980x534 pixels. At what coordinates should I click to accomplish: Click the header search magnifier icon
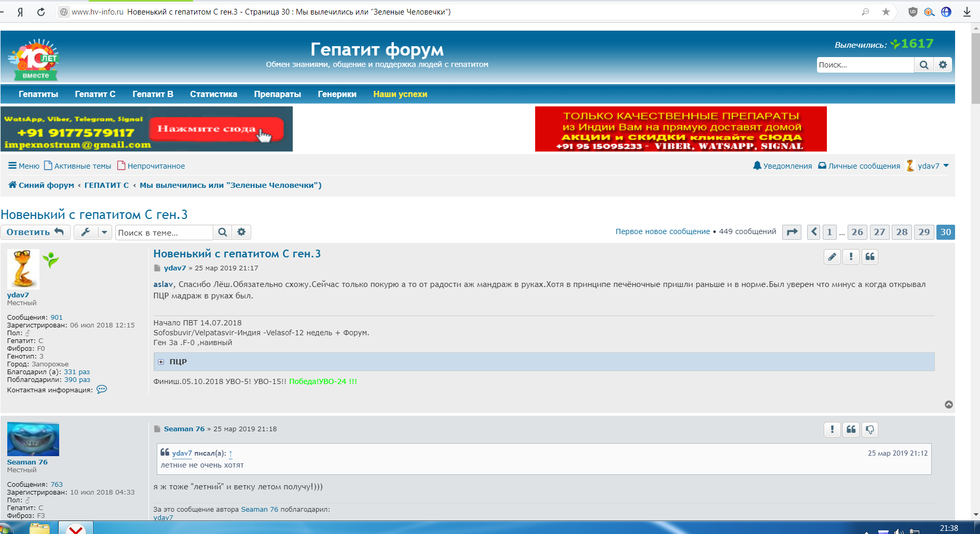pos(924,65)
